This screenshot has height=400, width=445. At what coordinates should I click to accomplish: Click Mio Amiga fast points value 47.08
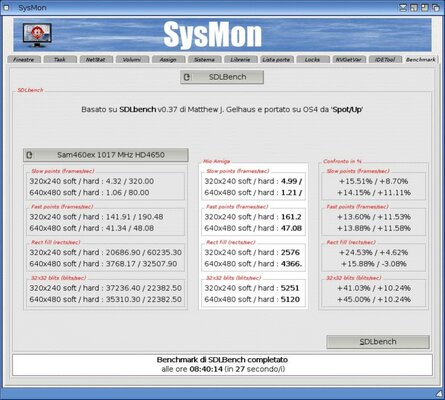click(x=291, y=228)
